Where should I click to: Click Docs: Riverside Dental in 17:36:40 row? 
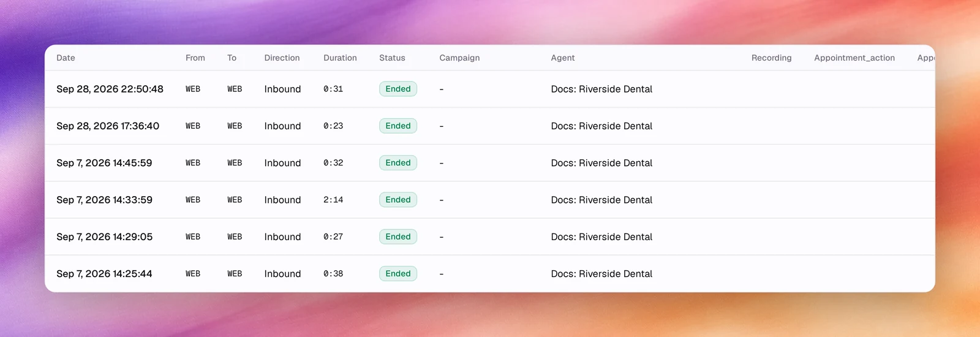pos(601,126)
